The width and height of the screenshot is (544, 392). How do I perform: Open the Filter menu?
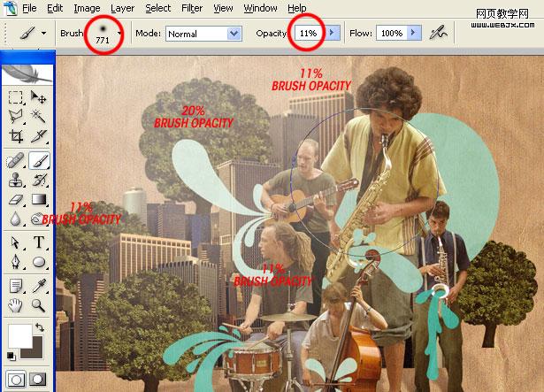[x=192, y=8]
